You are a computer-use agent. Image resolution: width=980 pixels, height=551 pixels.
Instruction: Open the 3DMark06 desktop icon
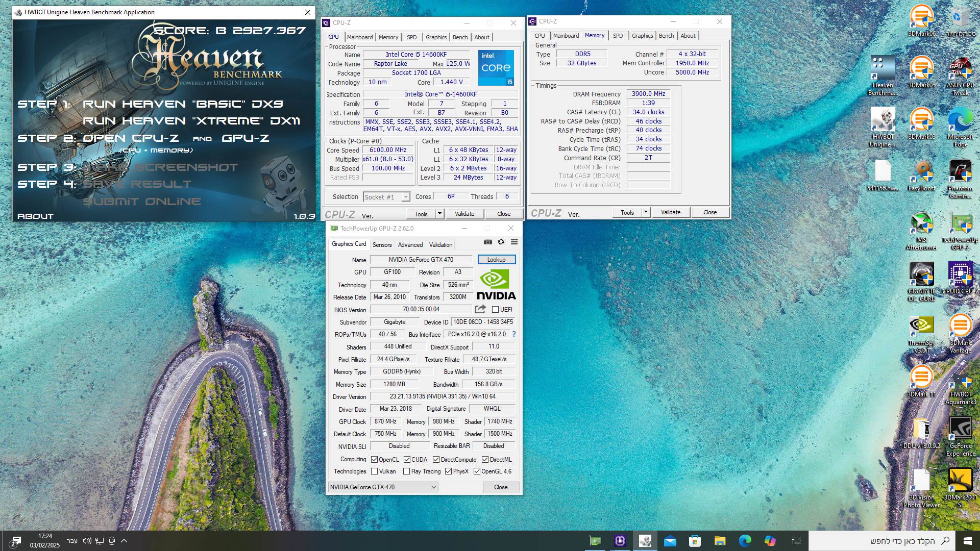[x=922, y=20]
